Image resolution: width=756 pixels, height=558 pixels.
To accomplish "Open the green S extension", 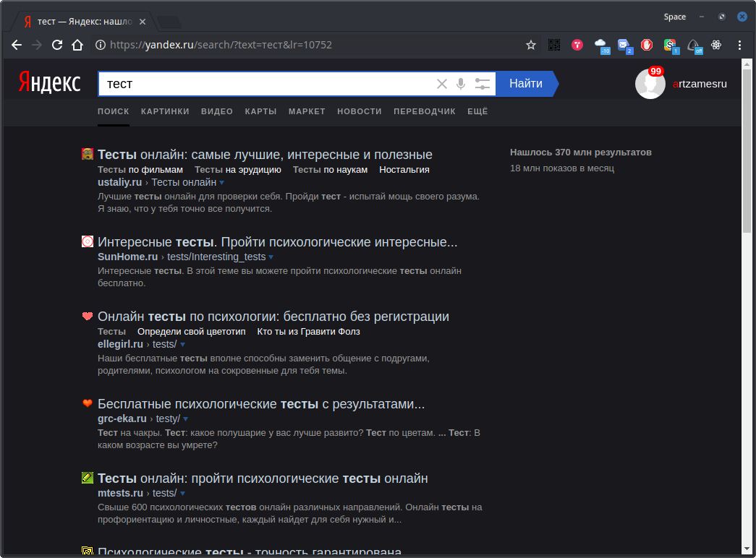I will pyautogui.click(x=671, y=46).
